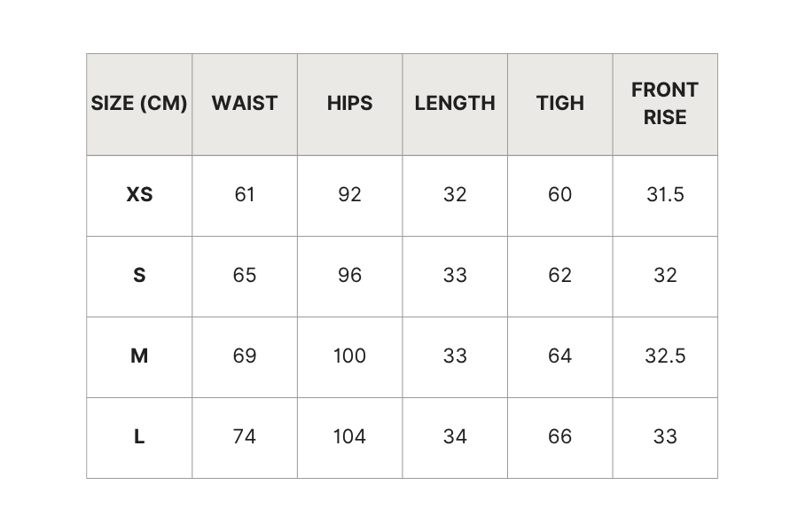This screenshot has width=798, height=532.
Task: Click the M hips value 100
Action: pyautogui.click(x=349, y=356)
